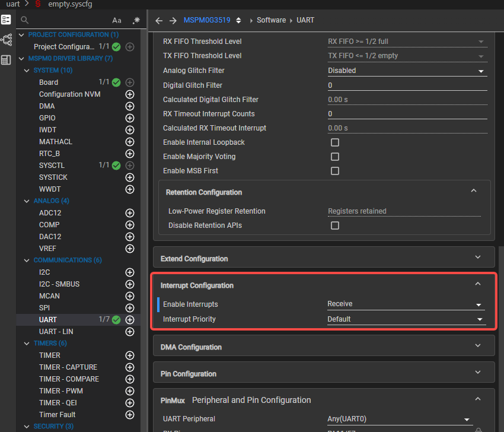Image resolution: width=504 pixels, height=432 pixels.
Task: Click UART breadcrumb link
Action: (x=305, y=20)
